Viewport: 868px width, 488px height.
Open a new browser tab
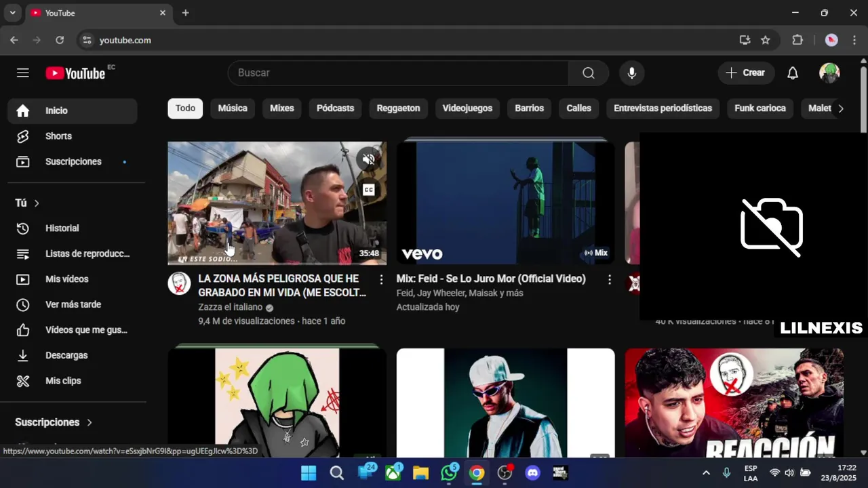185,13
